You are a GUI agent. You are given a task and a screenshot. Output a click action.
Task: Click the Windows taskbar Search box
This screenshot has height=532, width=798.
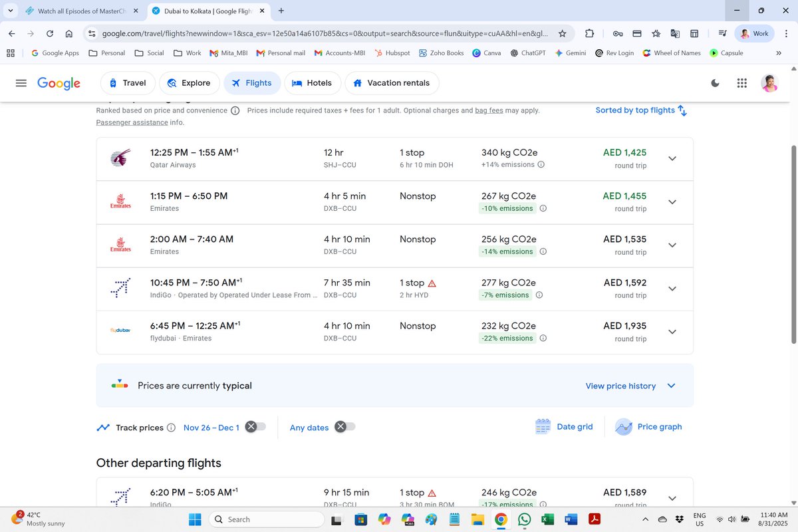[x=267, y=519]
